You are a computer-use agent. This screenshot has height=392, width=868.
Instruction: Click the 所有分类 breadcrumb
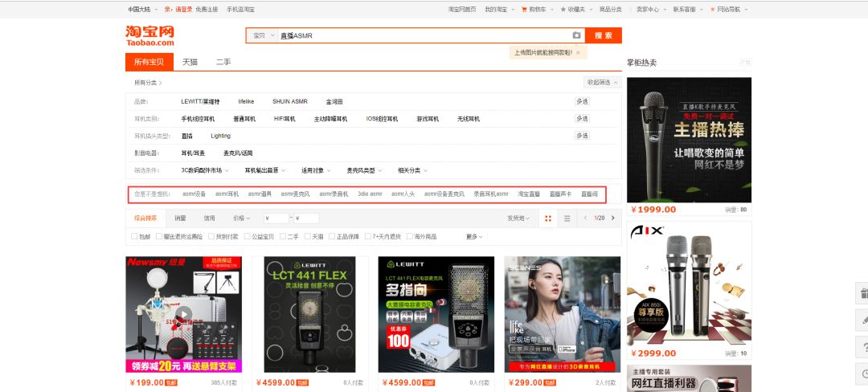click(x=148, y=83)
